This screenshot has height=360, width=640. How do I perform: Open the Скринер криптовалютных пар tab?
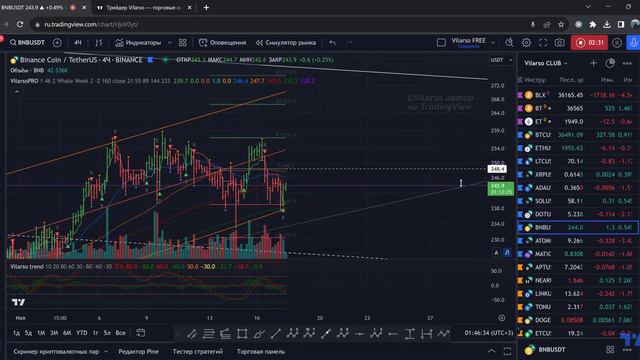(56, 351)
